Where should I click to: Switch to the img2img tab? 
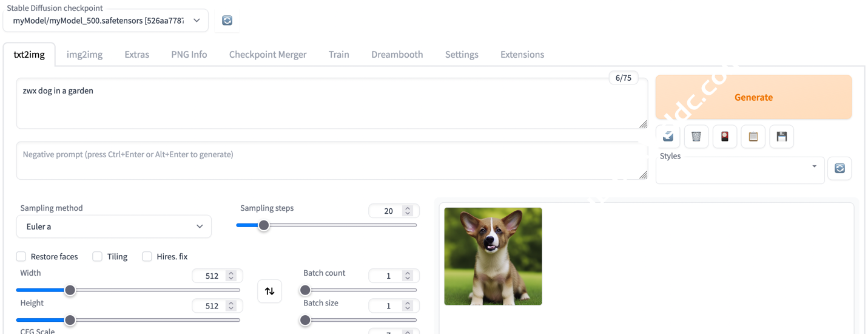84,55
